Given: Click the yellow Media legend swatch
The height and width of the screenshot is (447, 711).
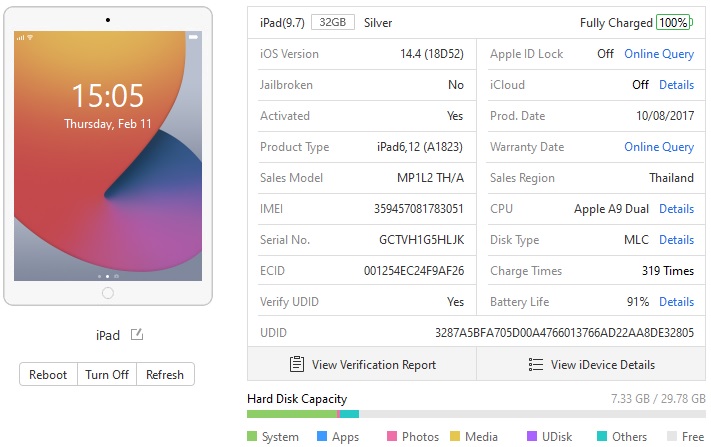Looking at the screenshot, I should point(455,436).
